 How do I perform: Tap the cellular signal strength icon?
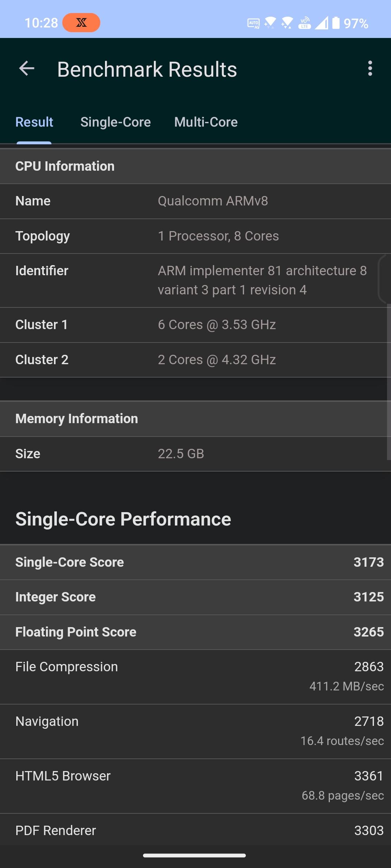click(321, 23)
